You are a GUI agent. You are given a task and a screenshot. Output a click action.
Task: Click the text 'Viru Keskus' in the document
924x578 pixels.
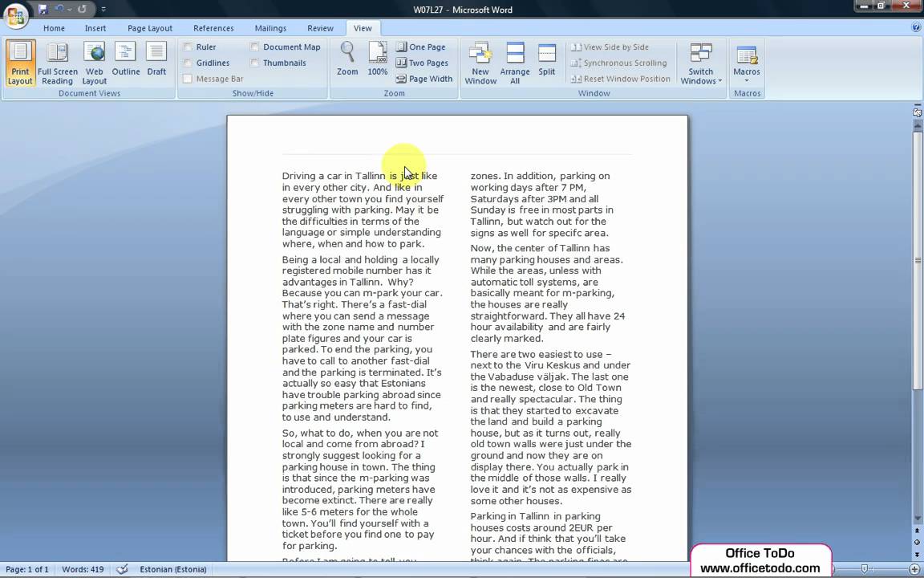pyautogui.click(x=553, y=365)
